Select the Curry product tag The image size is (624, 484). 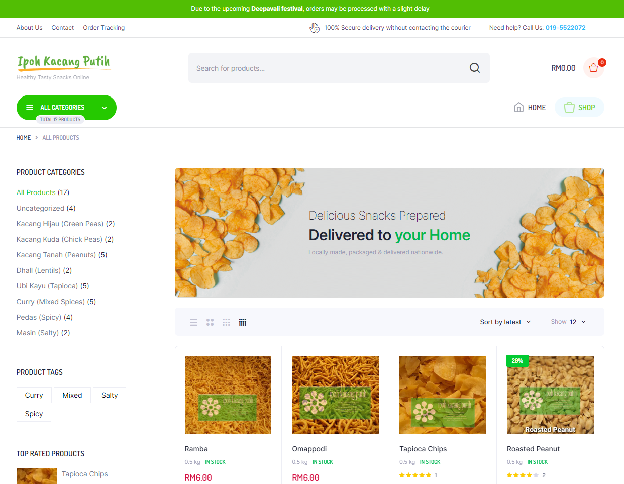(34, 395)
